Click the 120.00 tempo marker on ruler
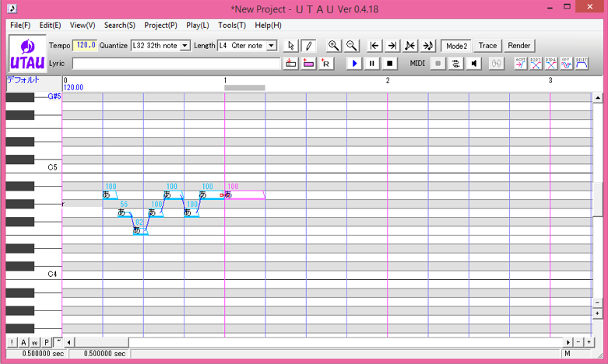Image resolution: width=608 pixels, height=364 pixels. coord(73,88)
